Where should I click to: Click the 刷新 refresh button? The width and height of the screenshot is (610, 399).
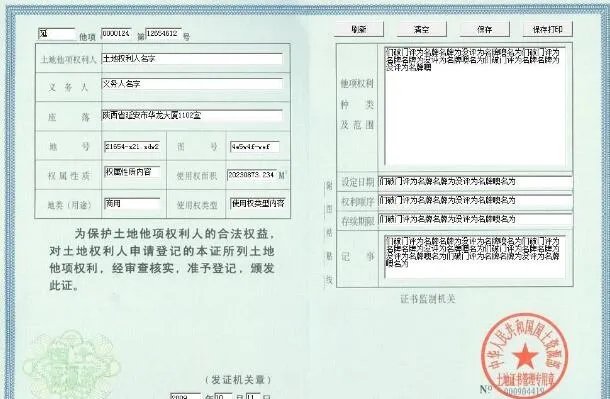coord(359,29)
